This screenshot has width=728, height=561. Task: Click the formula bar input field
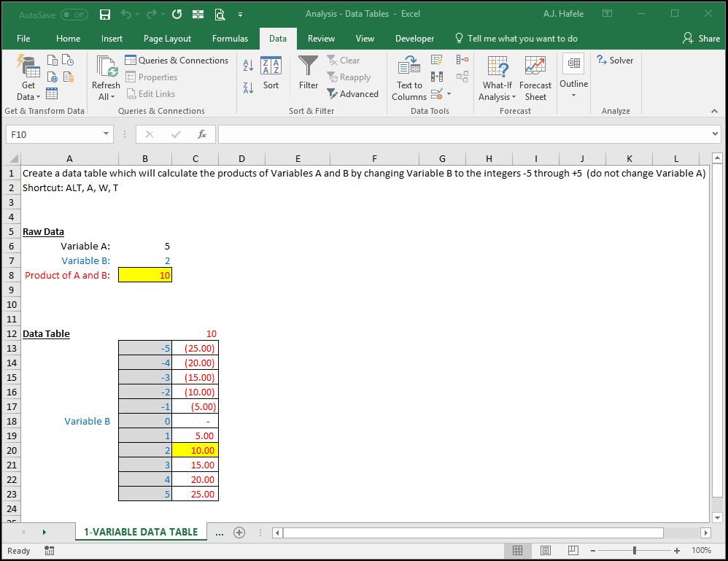click(463, 134)
